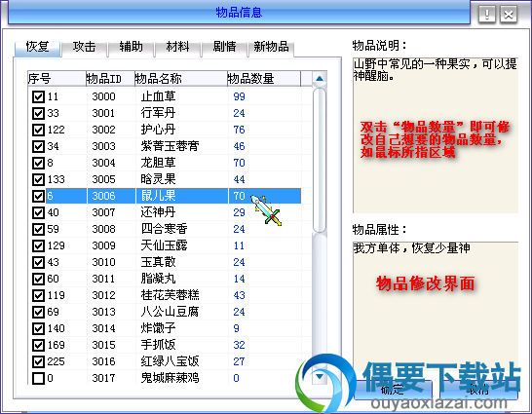Select the item name 止血草
This screenshot has height=414, width=532.
click(159, 96)
